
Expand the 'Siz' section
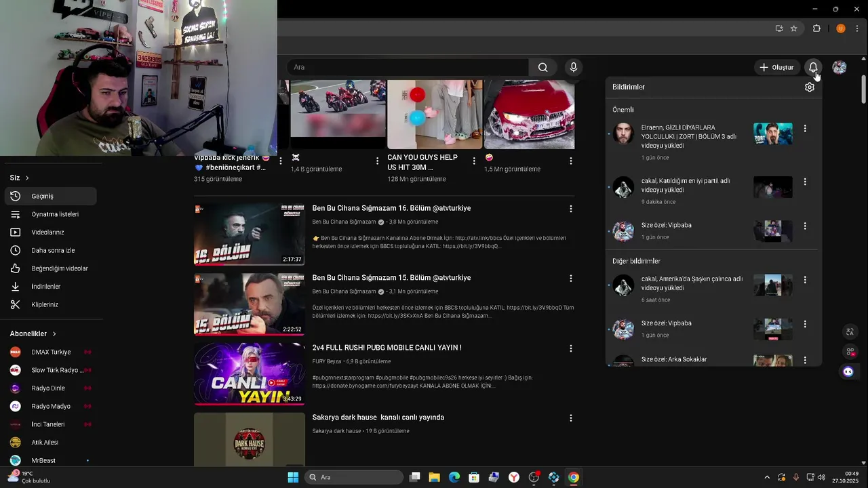pos(20,178)
